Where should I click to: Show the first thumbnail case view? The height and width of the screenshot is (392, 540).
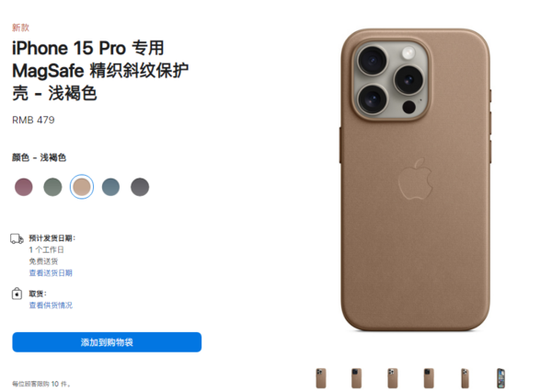click(x=321, y=378)
